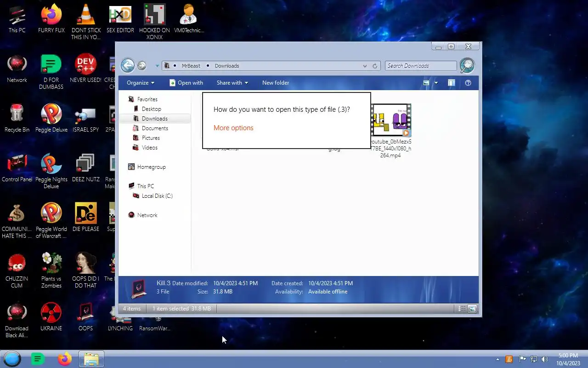Select the MrBeast breadcrumb in address bar

(191, 66)
